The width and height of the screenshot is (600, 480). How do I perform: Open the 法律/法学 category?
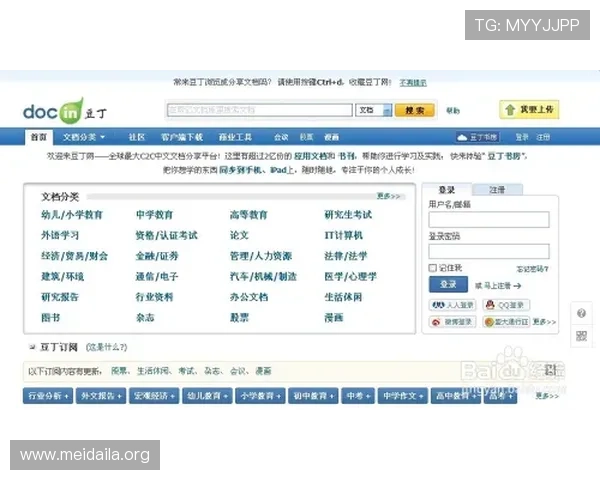(346, 256)
